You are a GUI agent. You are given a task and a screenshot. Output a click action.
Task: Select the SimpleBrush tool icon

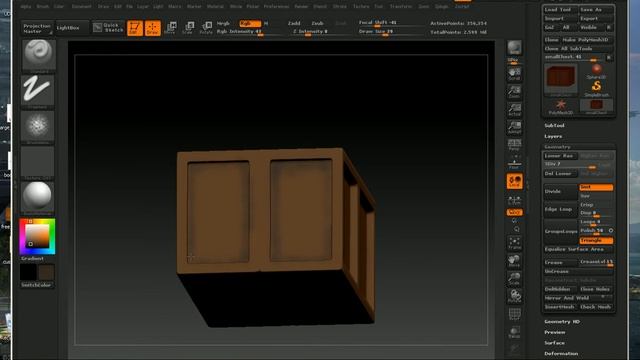[x=596, y=89]
